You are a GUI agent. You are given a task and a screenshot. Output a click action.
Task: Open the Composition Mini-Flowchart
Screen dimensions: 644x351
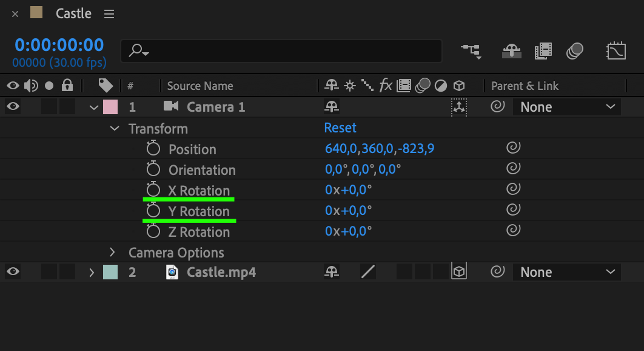tap(471, 51)
